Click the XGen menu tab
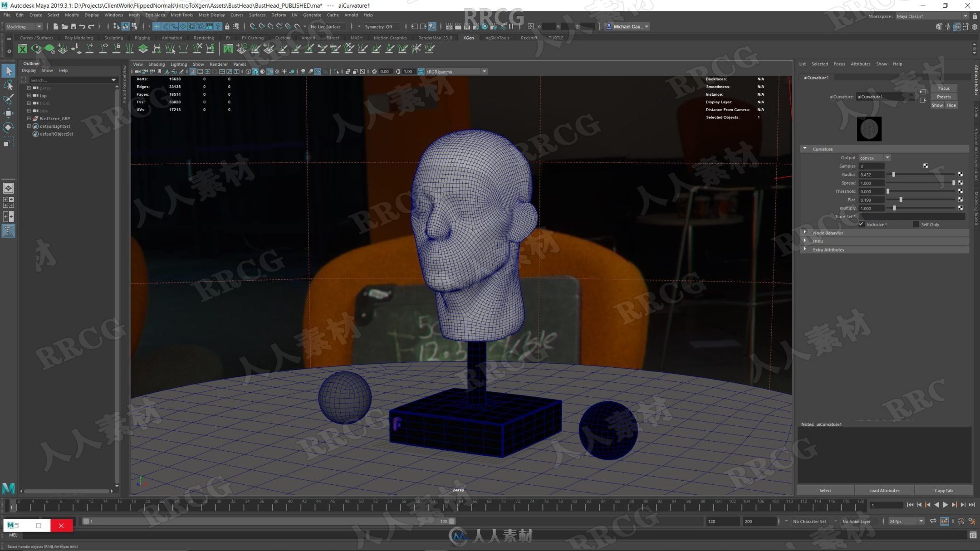 tap(469, 38)
